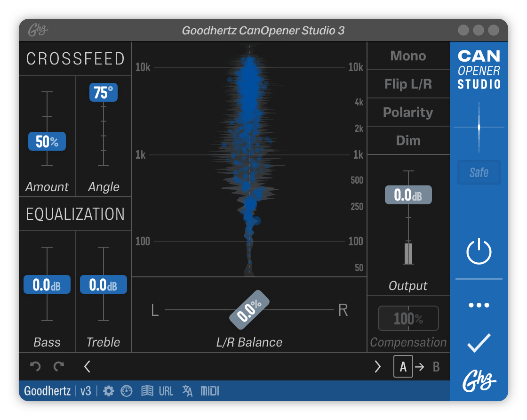This screenshot has height=420, width=527.
Task: Click the Treble label
Action: pos(104,342)
